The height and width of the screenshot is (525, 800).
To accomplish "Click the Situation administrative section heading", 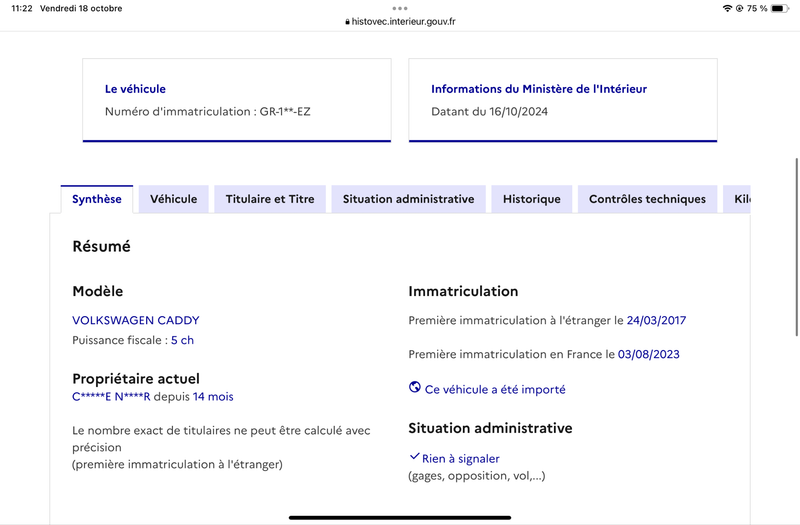I will pyautogui.click(x=490, y=428).
